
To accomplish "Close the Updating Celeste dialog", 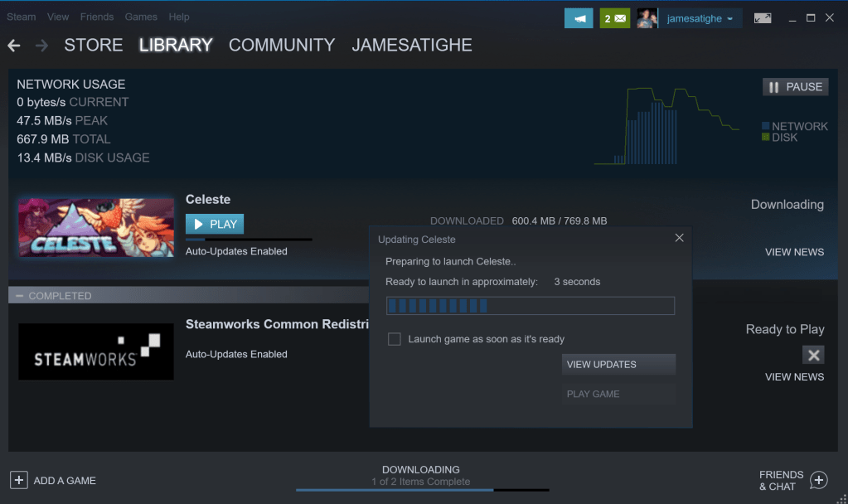I will point(679,238).
